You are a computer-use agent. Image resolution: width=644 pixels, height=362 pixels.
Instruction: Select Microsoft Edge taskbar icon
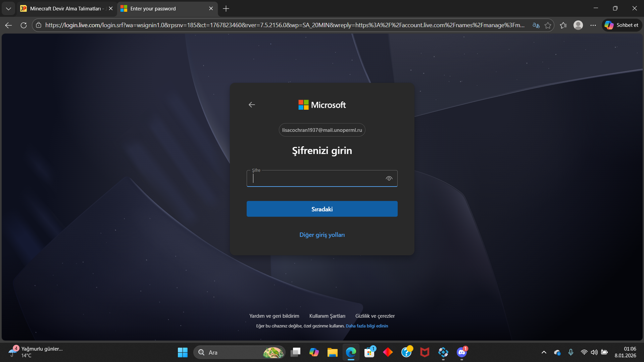tap(351, 352)
